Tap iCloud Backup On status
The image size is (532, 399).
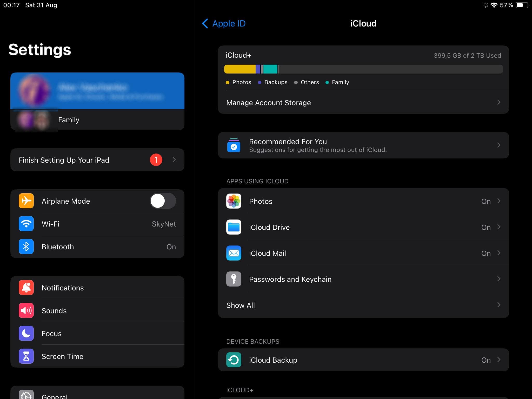[486, 360]
